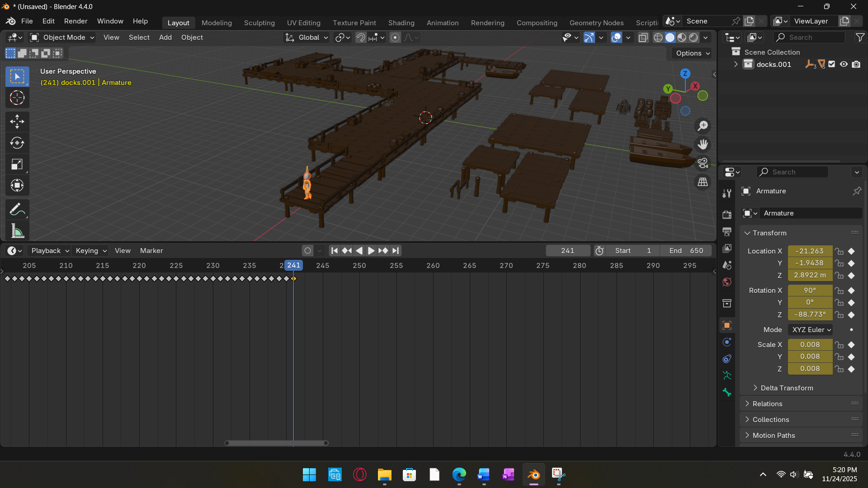Toggle docks.001 viewport visibility eye
This screenshot has width=868, height=488.
click(x=844, y=64)
